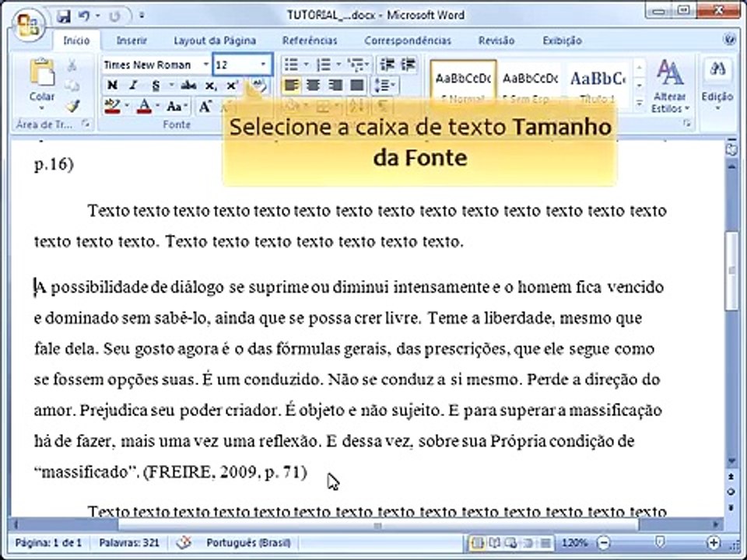Undo the last action

pyautogui.click(x=84, y=16)
